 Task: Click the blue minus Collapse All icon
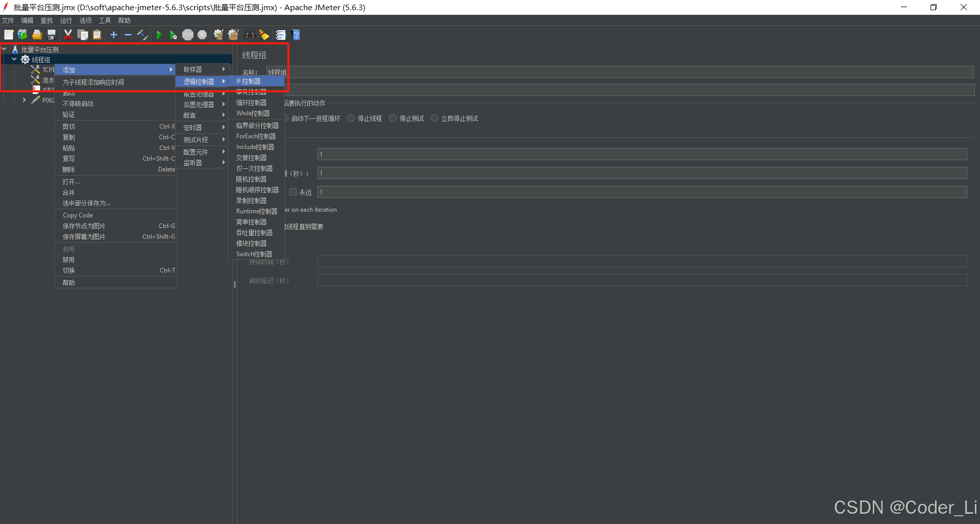(x=128, y=35)
